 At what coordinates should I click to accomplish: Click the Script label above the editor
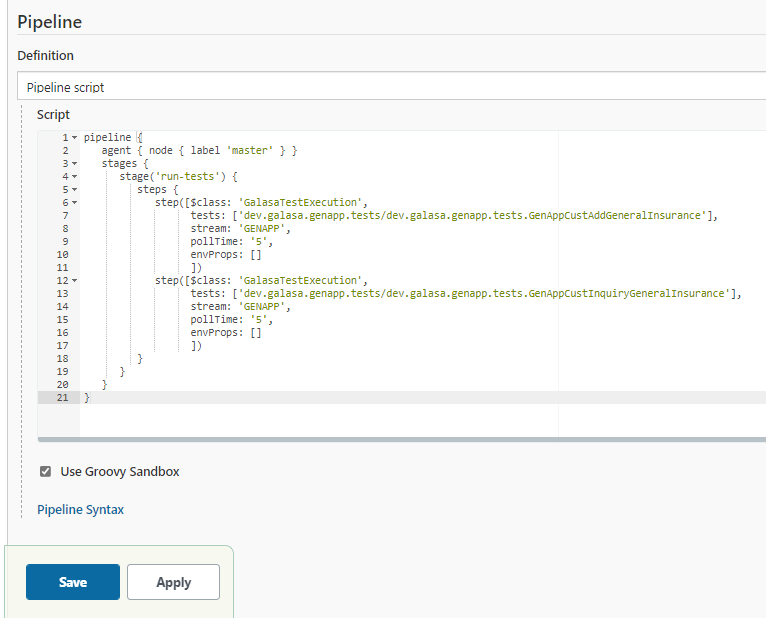pos(53,114)
